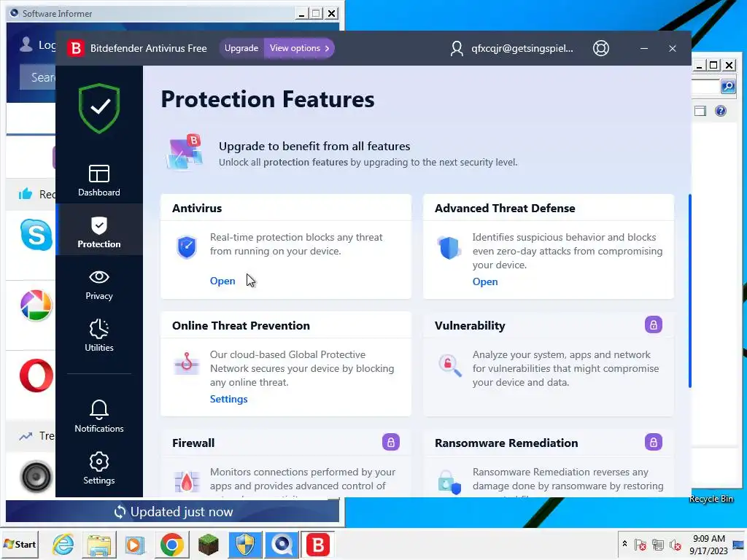This screenshot has height=560, width=747.
Task: Click the Vulnerability card title
Action: click(470, 326)
